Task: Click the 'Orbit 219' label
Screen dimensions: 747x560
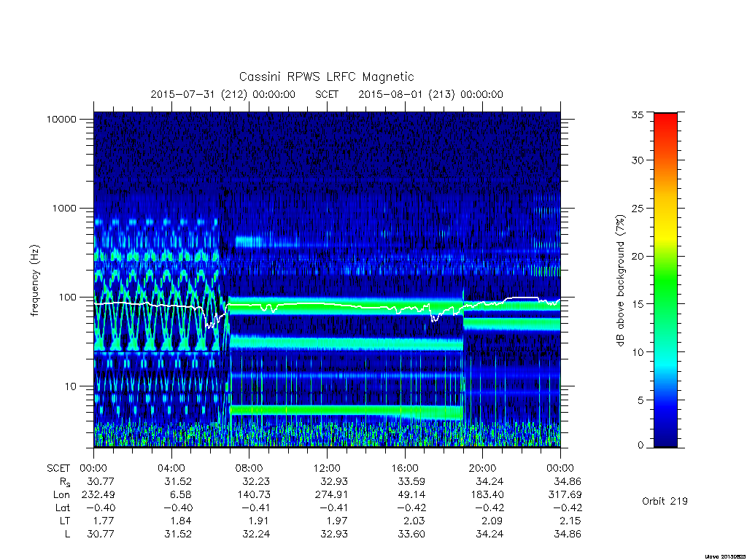Action: click(665, 501)
